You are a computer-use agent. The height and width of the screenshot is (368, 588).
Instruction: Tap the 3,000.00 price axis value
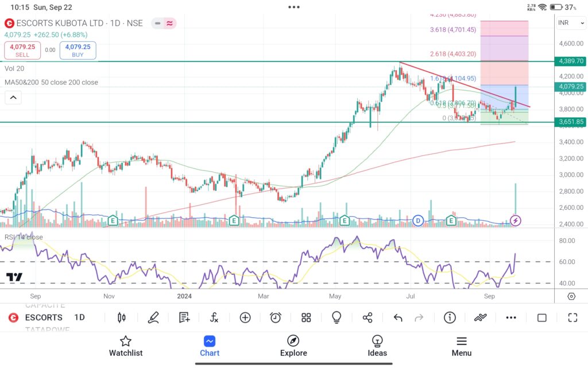[571, 175]
